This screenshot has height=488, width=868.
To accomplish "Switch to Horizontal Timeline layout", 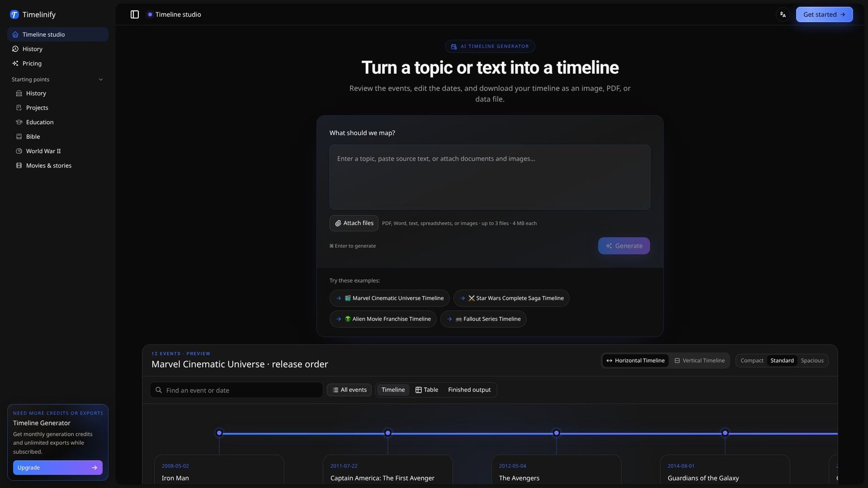I will [635, 361].
